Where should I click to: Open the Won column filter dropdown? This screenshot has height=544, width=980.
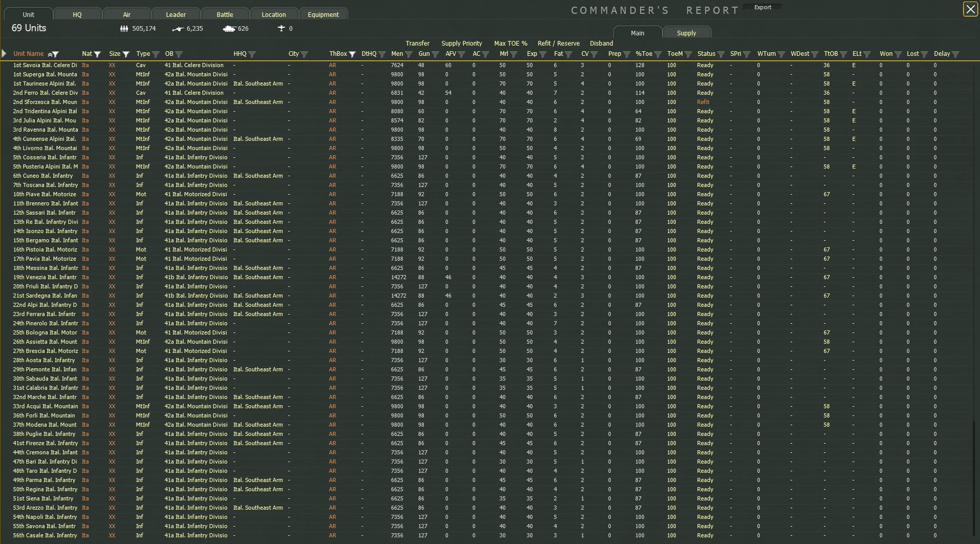tap(898, 54)
